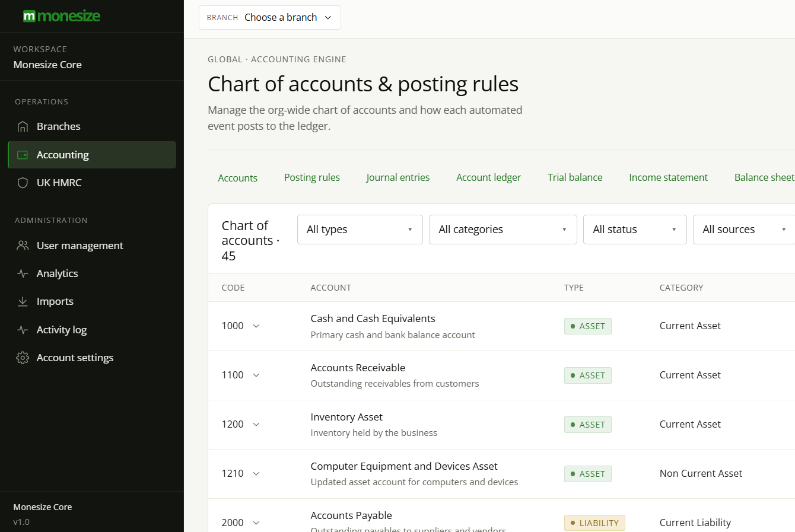The width and height of the screenshot is (795, 532).
Task: Click Primary cash and bank balance description
Action: click(393, 335)
